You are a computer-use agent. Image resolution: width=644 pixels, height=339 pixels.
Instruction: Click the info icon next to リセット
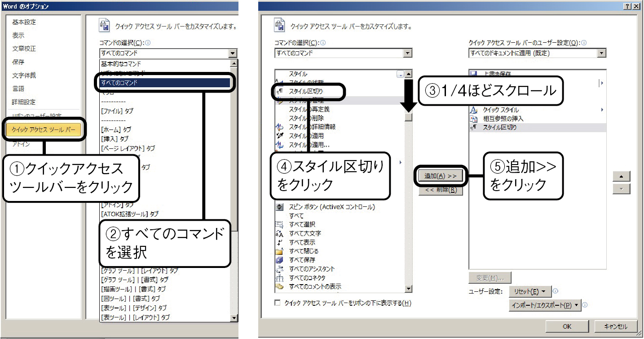point(556,291)
